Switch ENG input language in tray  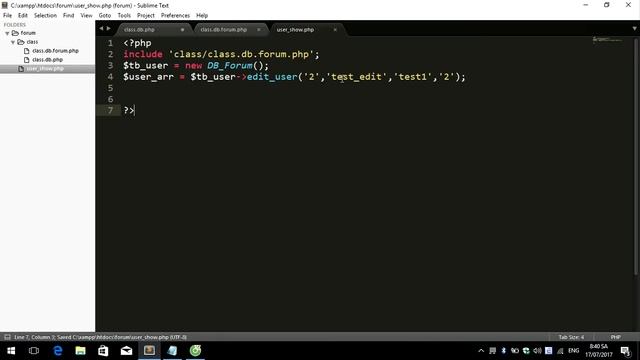pyautogui.click(x=573, y=351)
